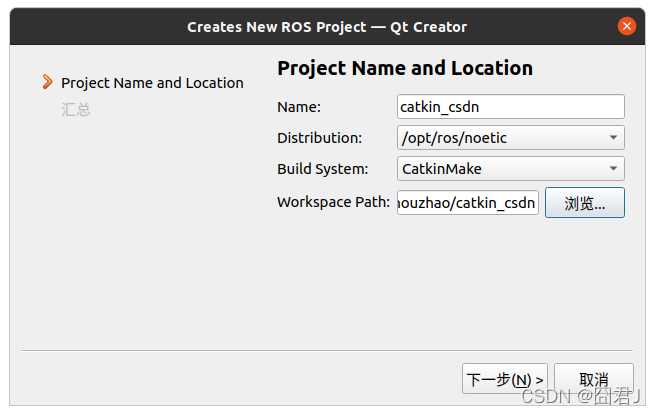Select the Project Name and Location wizard step
Screen dimensions: 655x415
point(152,83)
